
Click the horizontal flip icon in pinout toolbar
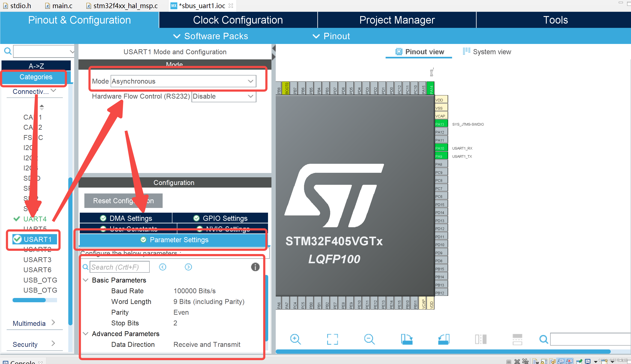click(x=480, y=339)
